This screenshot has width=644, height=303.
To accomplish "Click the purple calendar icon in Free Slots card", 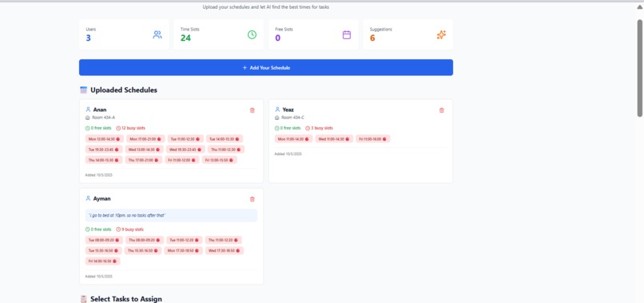I will click(347, 34).
